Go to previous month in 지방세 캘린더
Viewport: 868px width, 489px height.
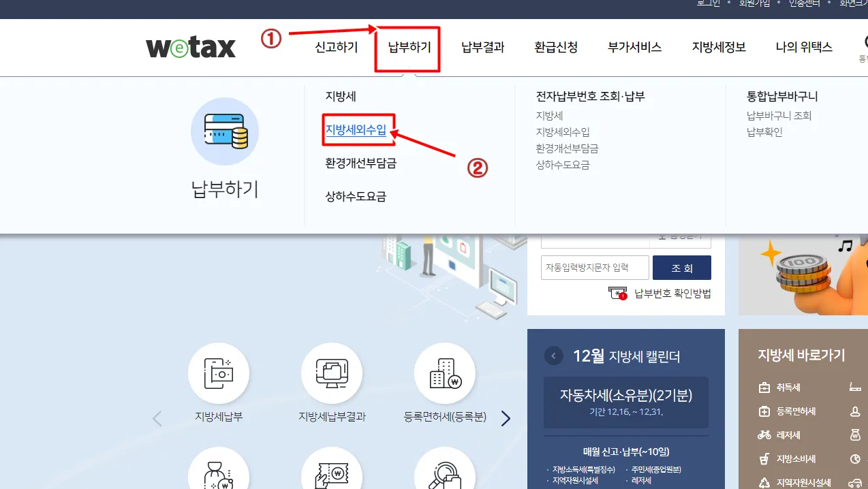pos(554,356)
